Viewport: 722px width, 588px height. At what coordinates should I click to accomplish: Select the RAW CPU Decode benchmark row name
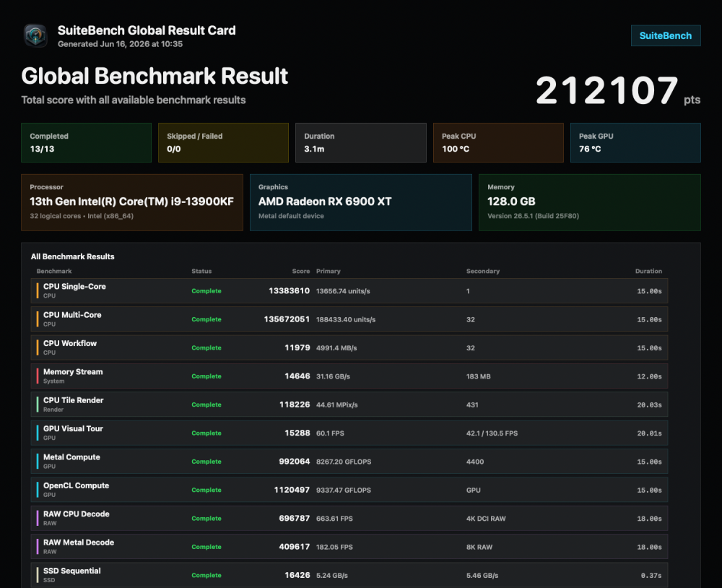[x=77, y=514]
